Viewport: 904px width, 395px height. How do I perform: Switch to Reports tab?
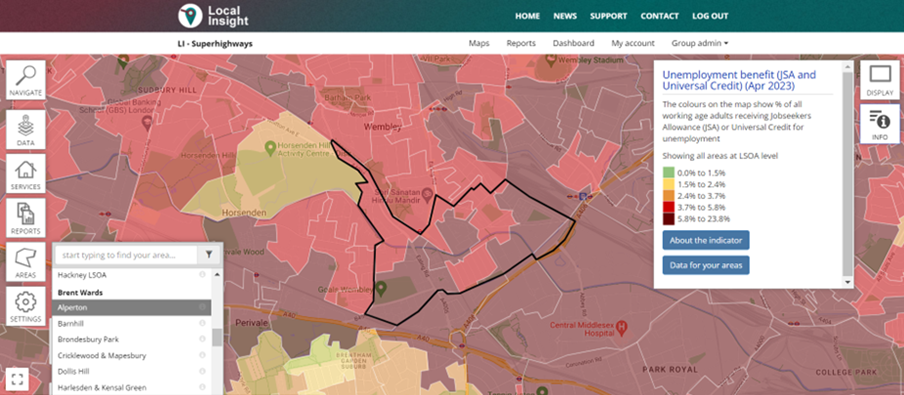click(x=521, y=43)
